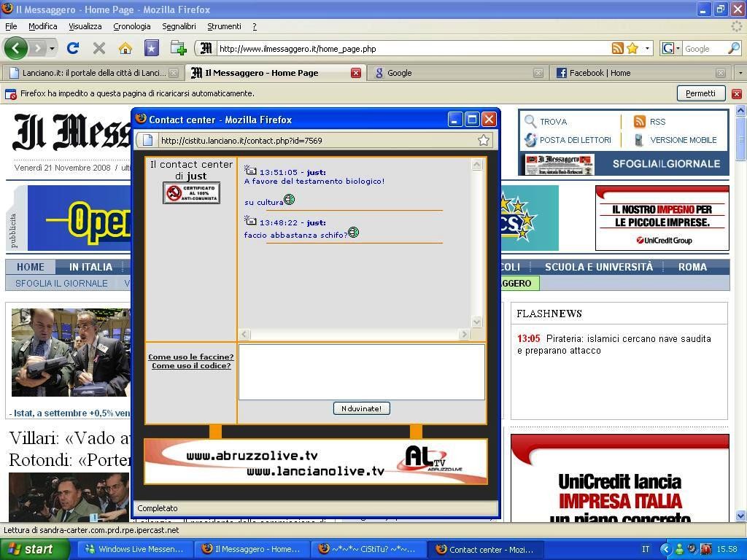Click the bookmarks star toolbar button
This screenshot has height=560, width=747.
click(x=152, y=48)
